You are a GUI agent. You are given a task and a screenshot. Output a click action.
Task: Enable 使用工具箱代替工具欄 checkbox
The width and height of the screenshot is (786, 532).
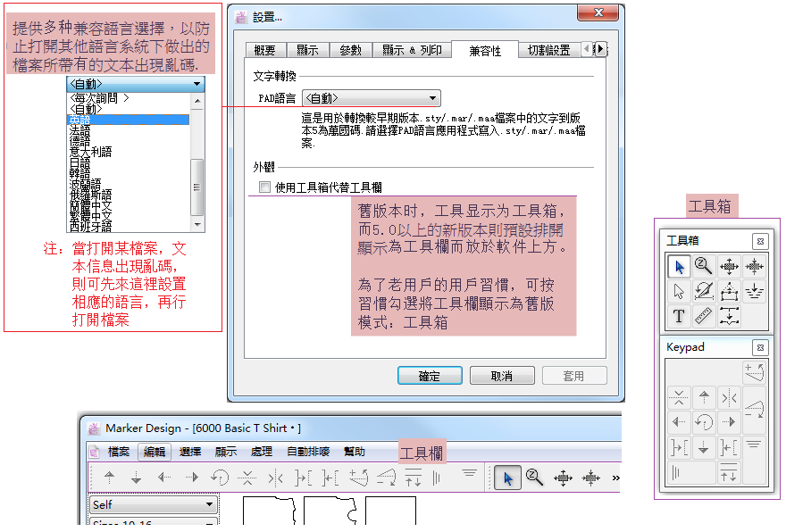click(263, 187)
